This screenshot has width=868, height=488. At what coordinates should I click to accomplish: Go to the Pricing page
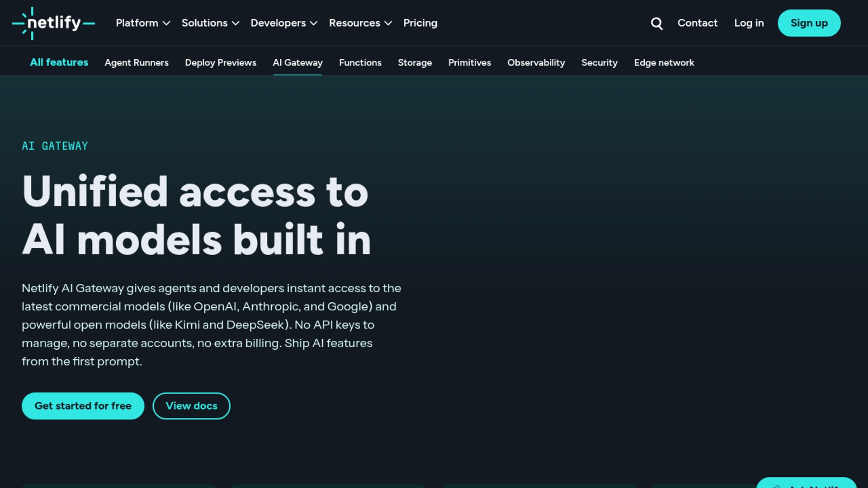(420, 23)
